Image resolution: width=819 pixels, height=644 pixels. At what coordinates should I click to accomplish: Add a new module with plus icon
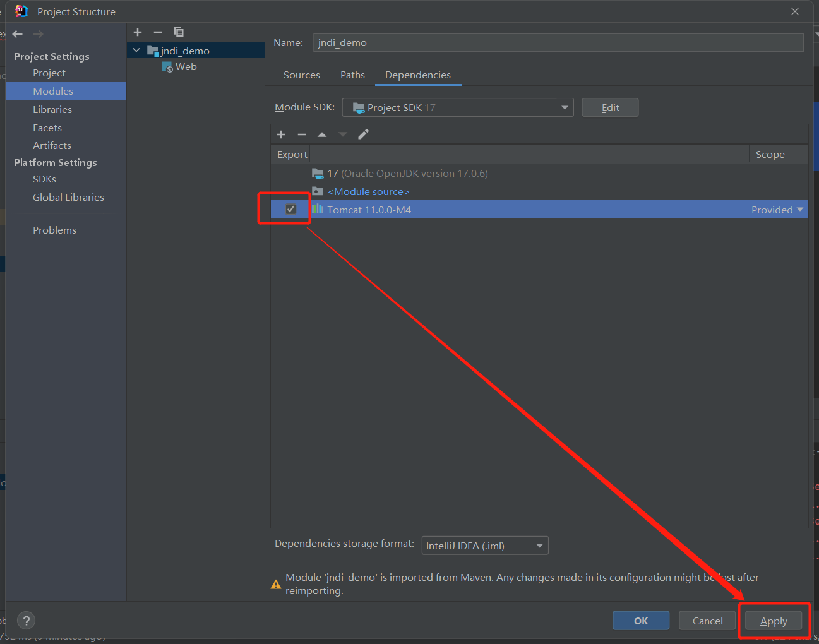(x=138, y=32)
